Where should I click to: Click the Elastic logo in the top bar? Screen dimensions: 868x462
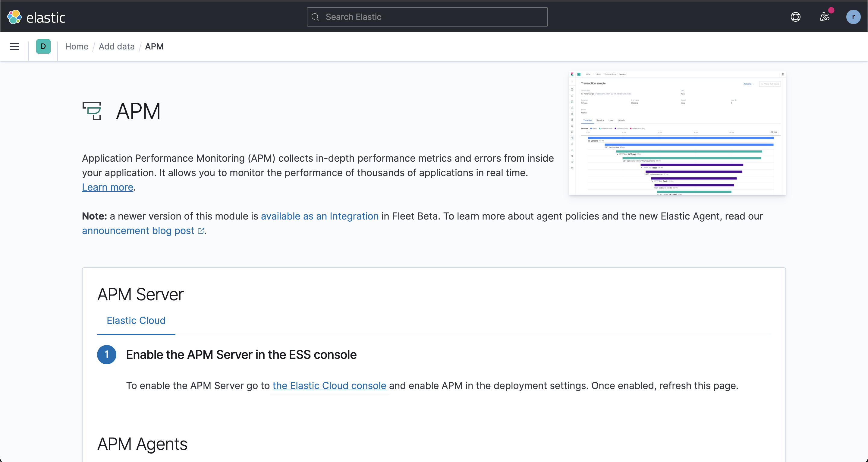36,17
